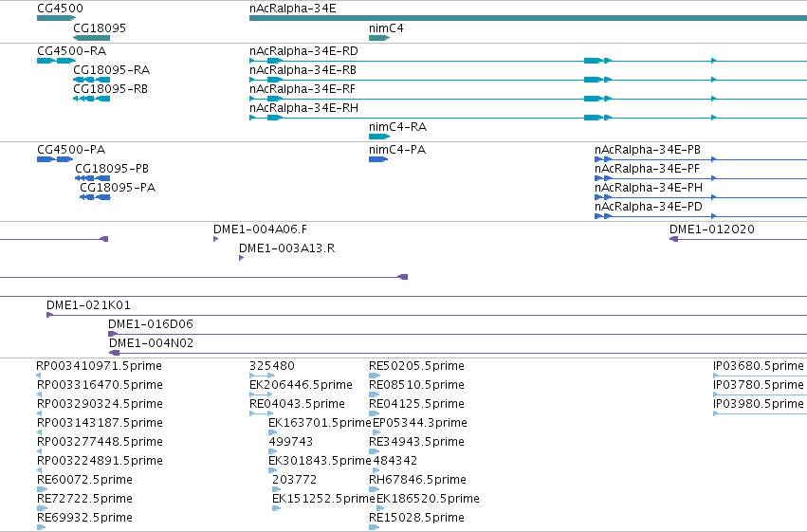Click the DME1-003A13.R clone label
Screen dimensions: 807x532
point(286,248)
